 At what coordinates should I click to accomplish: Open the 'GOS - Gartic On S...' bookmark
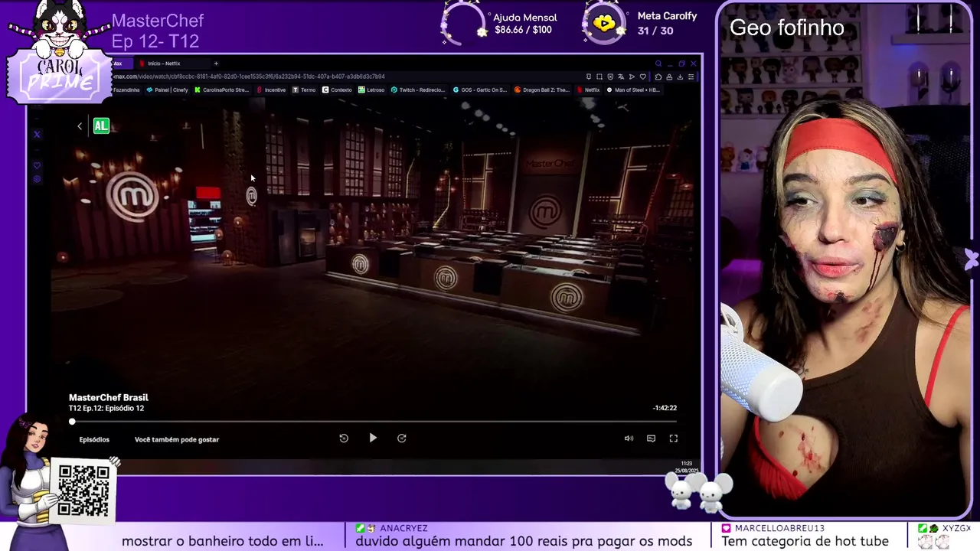[480, 90]
